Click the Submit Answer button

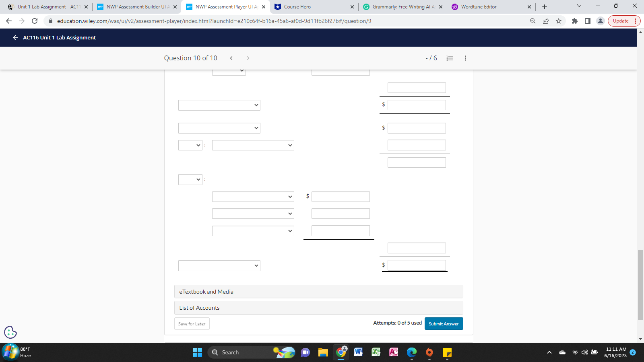pos(444,323)
